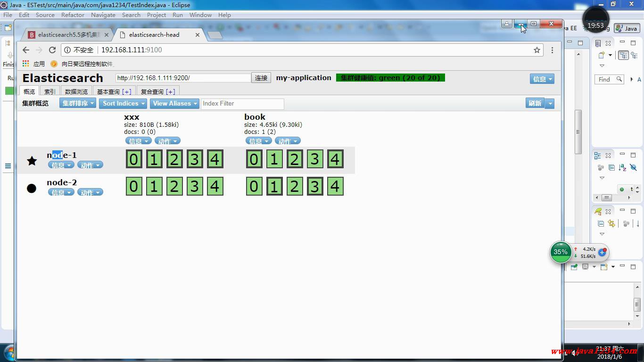Click the network speed 35% widget
Screen dimensions: 644x362
[x=561, y=252]
